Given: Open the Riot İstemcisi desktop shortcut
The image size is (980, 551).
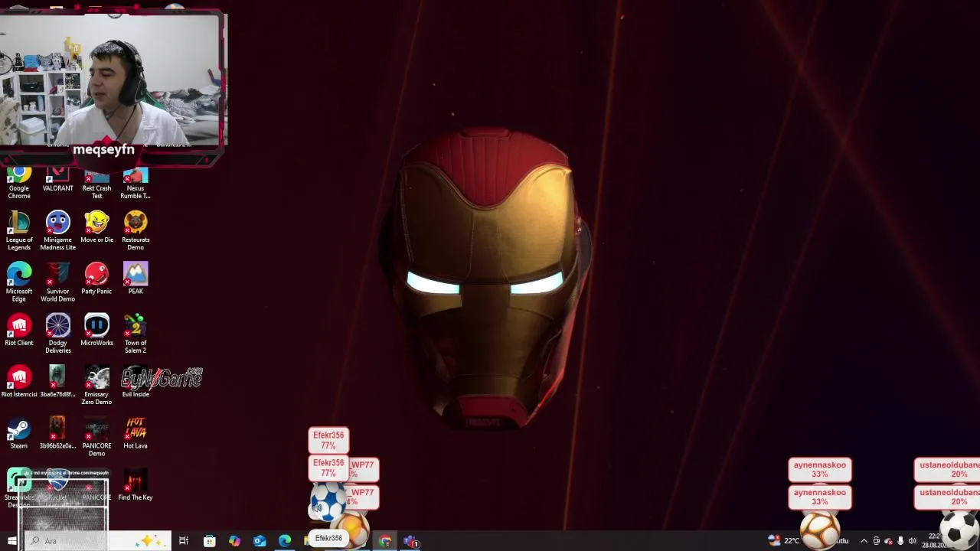Looking at the screenshot, I should 19,381.
